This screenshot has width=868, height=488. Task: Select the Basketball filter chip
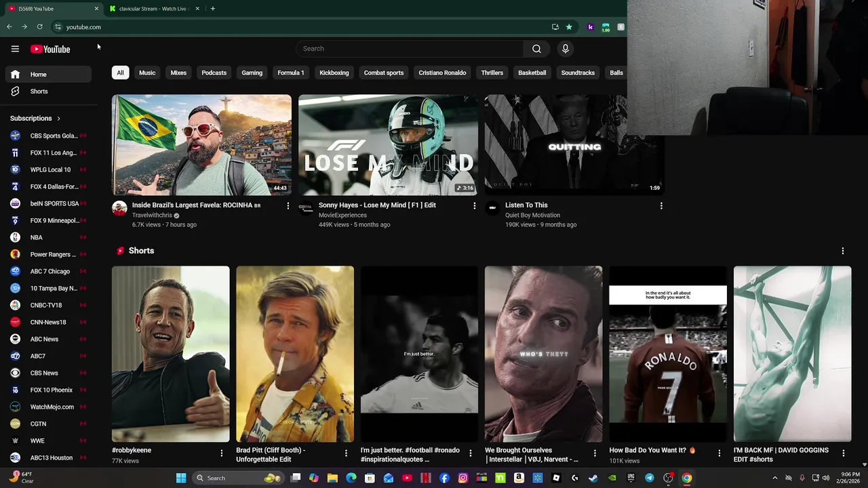pyautogui.click(x=532, y=73)
